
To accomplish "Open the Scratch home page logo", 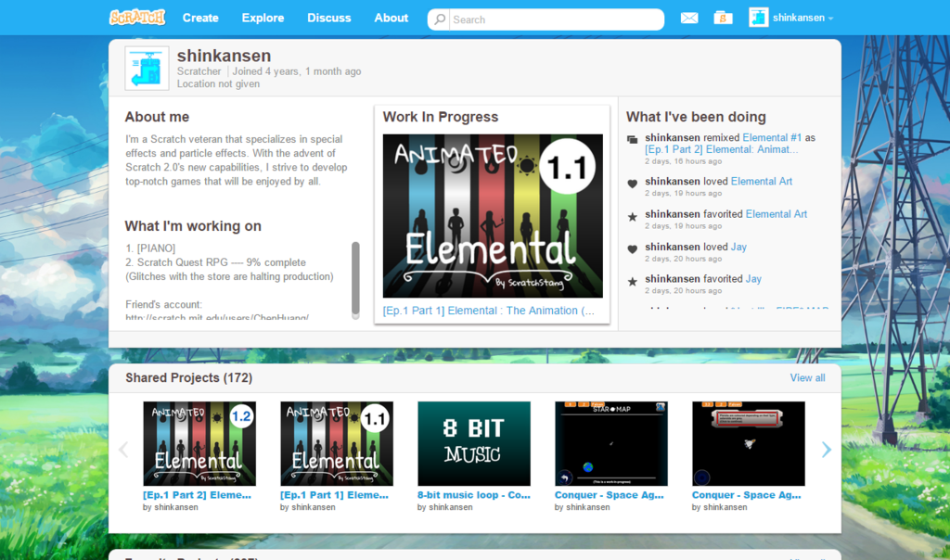I will tap(137, 16).
